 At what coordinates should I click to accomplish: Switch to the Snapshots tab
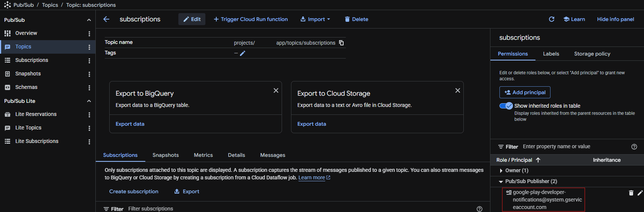pos(166,155)
